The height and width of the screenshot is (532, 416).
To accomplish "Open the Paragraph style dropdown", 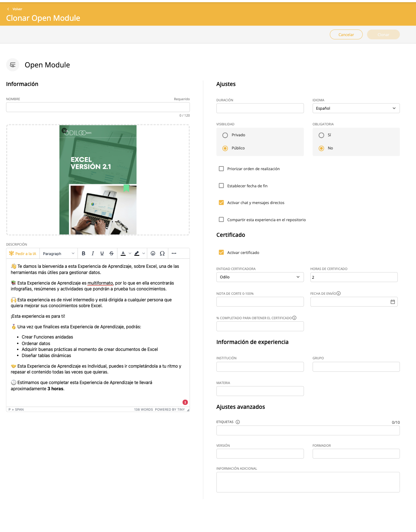I will [x=58, y=254].
